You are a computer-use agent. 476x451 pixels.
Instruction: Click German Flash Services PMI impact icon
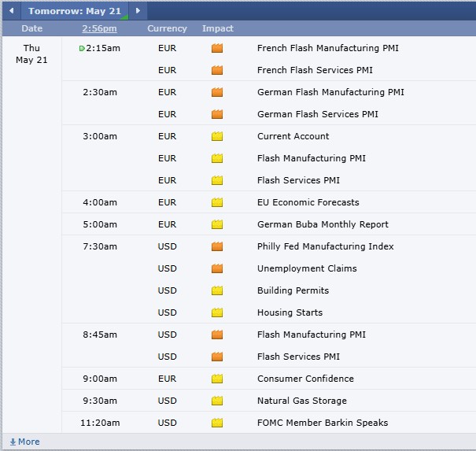(x=217, y=114)
